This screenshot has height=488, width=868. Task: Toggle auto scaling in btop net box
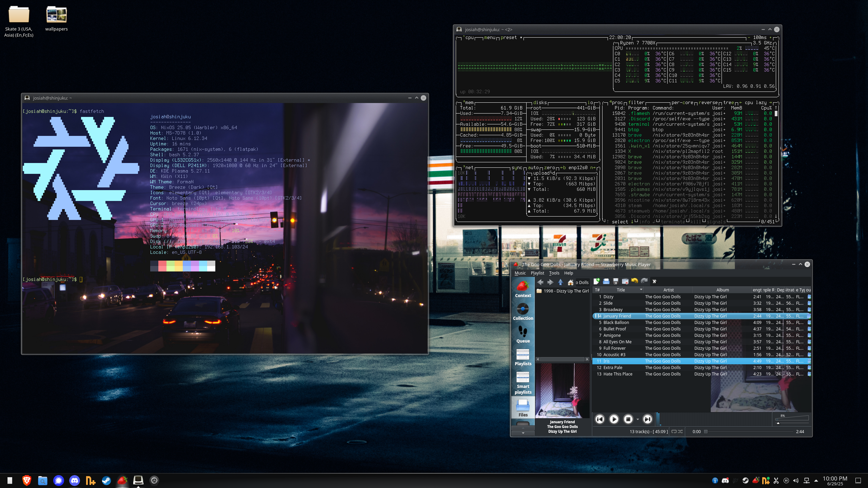pyautogui.click(x=533, y=168)
